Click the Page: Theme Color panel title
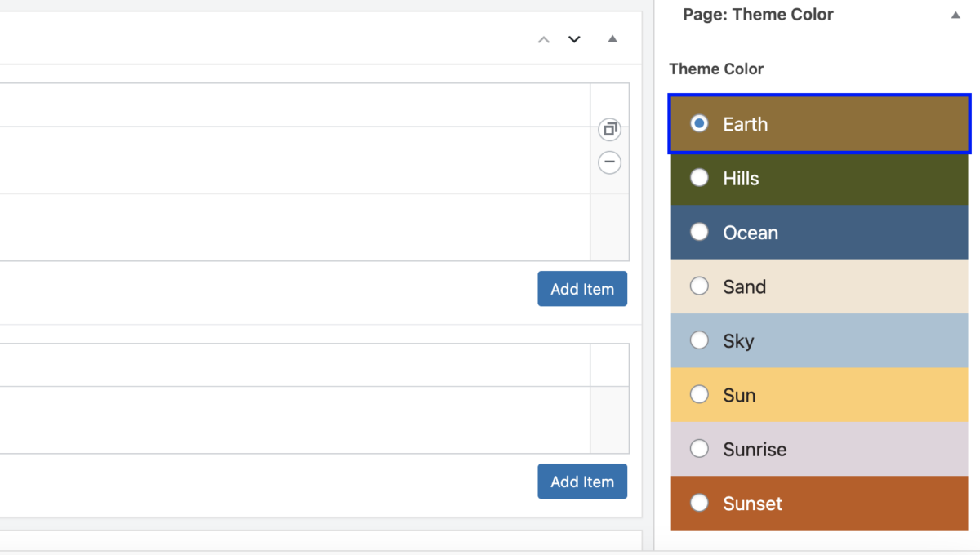Viewport: 980px width, 555px height. [758, 15]
